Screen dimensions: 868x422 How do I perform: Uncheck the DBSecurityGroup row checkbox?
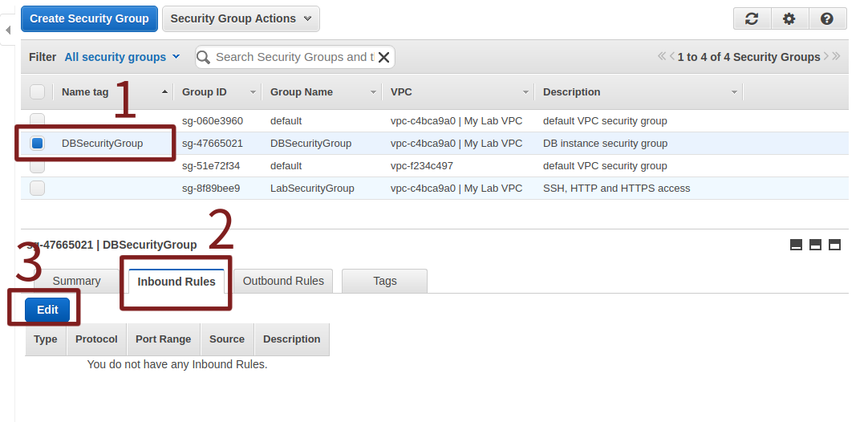click(37, 144)
